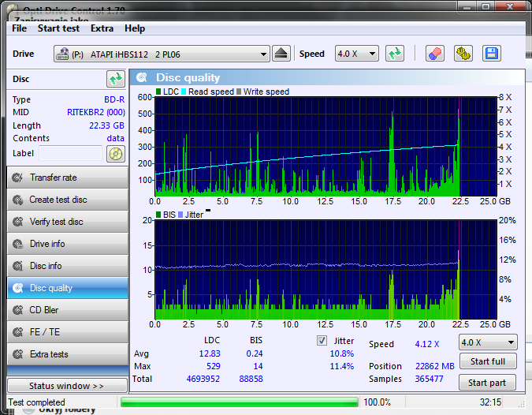Click the BIS legend green swatch
The height and width of the screenshot is (415, 532).
pyautogui.click(x=158, y=215)
